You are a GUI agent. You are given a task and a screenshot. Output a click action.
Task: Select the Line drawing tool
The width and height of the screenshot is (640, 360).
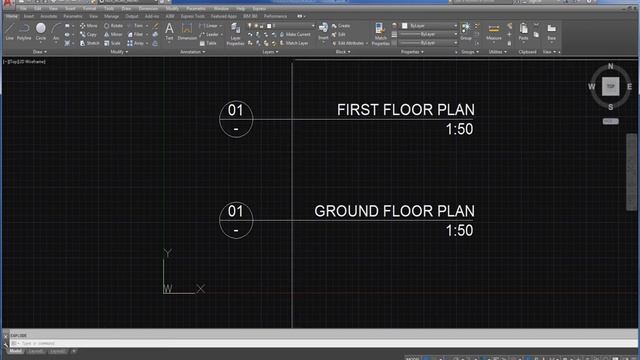click(9, 31)
